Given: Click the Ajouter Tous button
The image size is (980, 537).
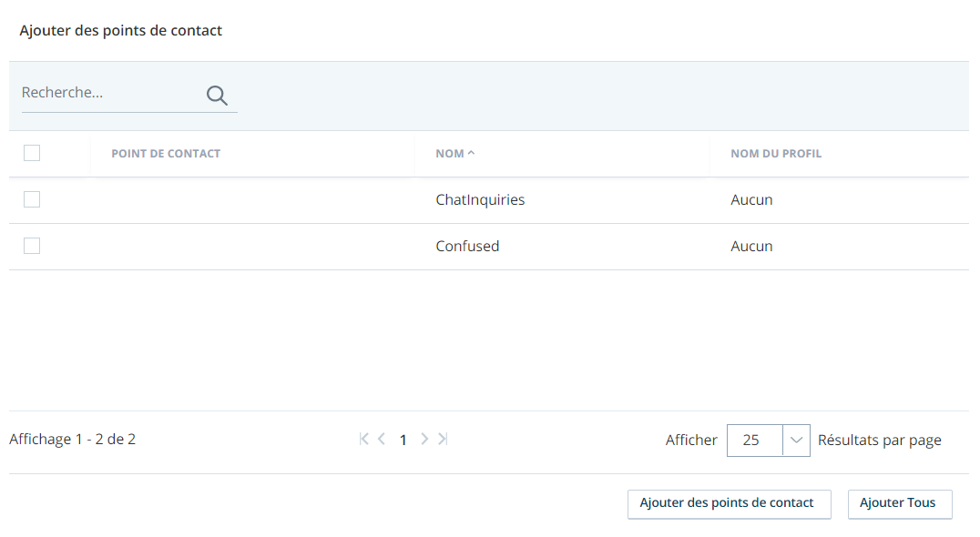Looking at the screenshot, I should pos(900,504).
